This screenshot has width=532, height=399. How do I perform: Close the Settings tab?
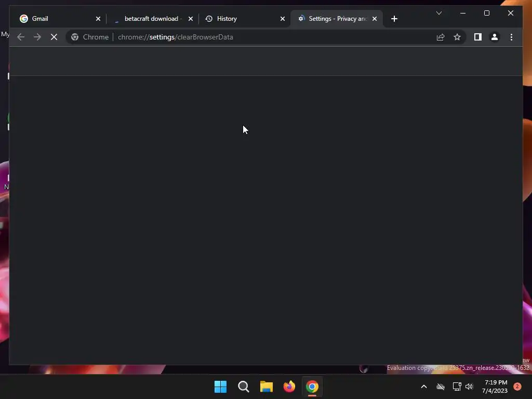(374, 19)
